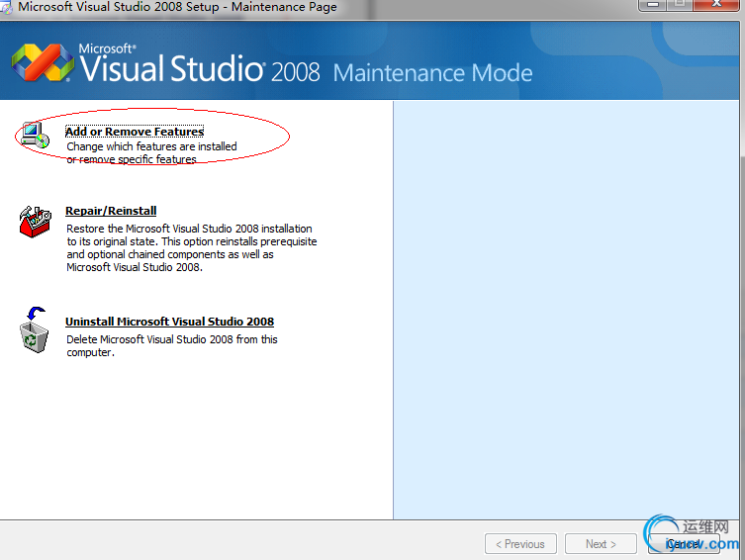745x560 pixels.
Task: Proceed with the Next button
Action: coord(601,544)
